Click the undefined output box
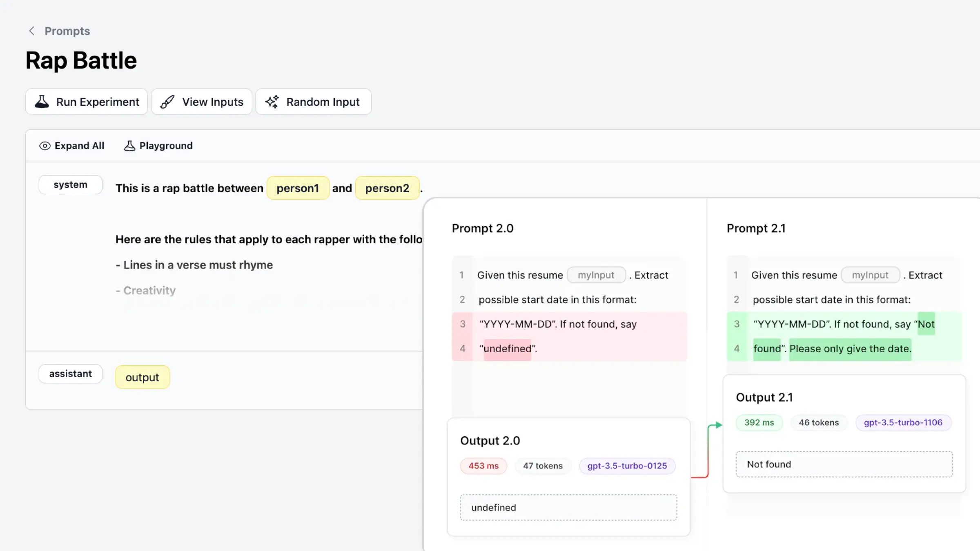 point(568,507)
